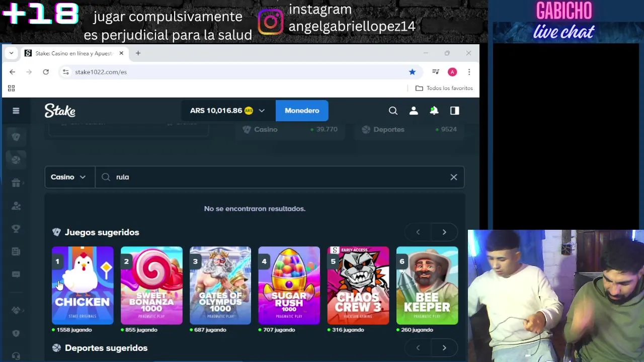Open the user profile icon
Viewport: 644px width, 362px height.
coord(414,111)
